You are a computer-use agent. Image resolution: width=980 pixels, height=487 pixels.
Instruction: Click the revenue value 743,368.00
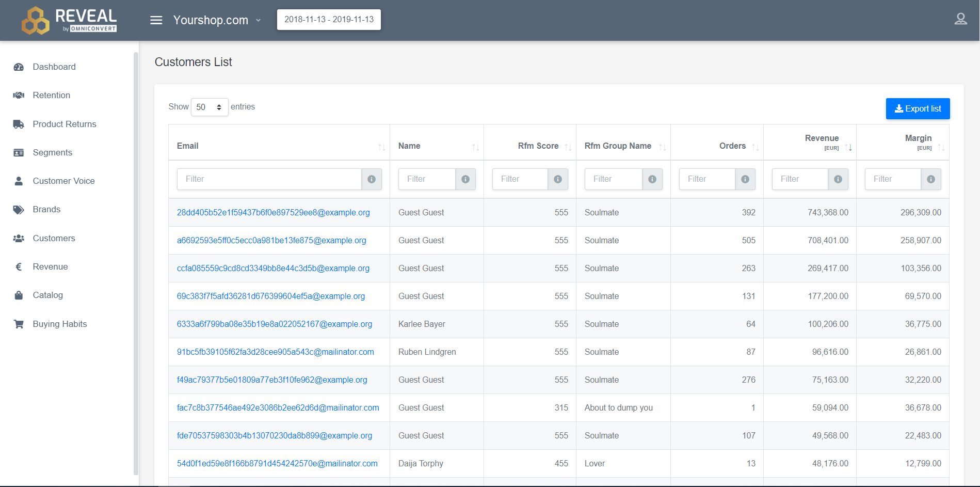point(828,212)
